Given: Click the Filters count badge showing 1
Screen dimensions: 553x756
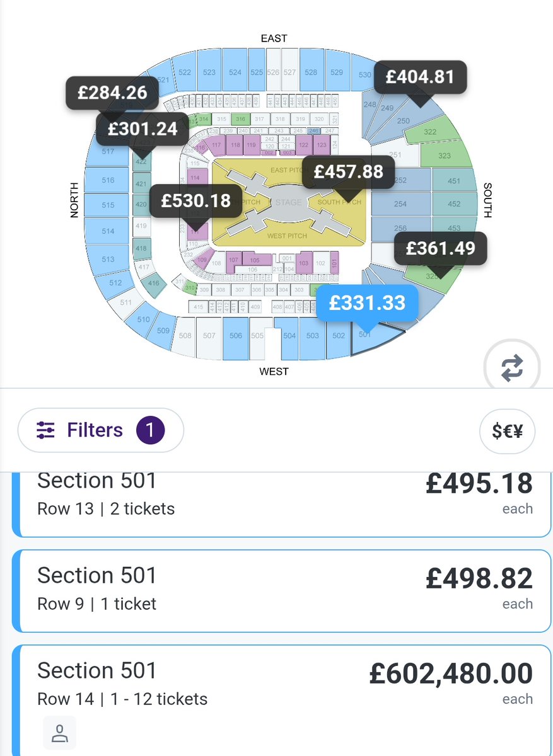Looking at the screenshot, I should pos(151,431).
